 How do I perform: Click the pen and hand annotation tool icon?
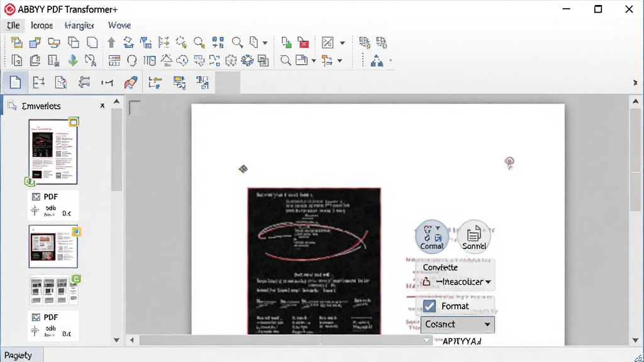click(x=131, y=82)
